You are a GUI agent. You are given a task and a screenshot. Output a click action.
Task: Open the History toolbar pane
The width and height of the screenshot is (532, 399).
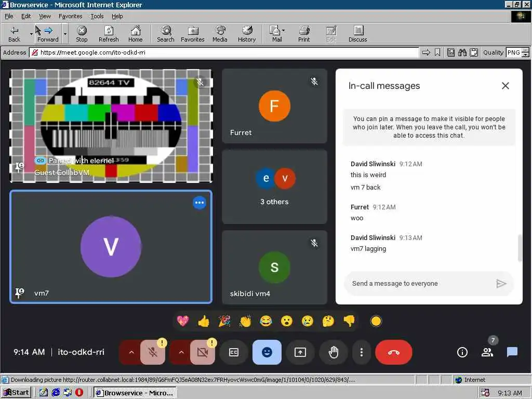click(247, 34)
